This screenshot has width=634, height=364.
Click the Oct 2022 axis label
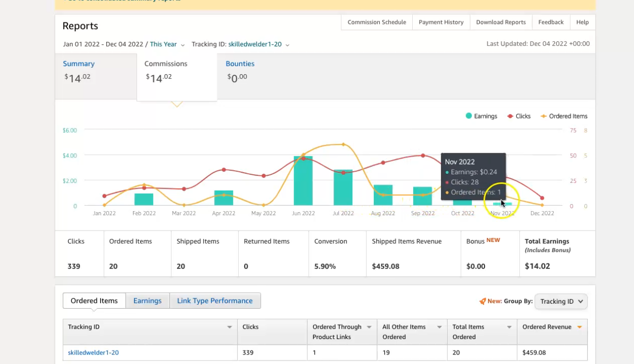pos(463,213)
